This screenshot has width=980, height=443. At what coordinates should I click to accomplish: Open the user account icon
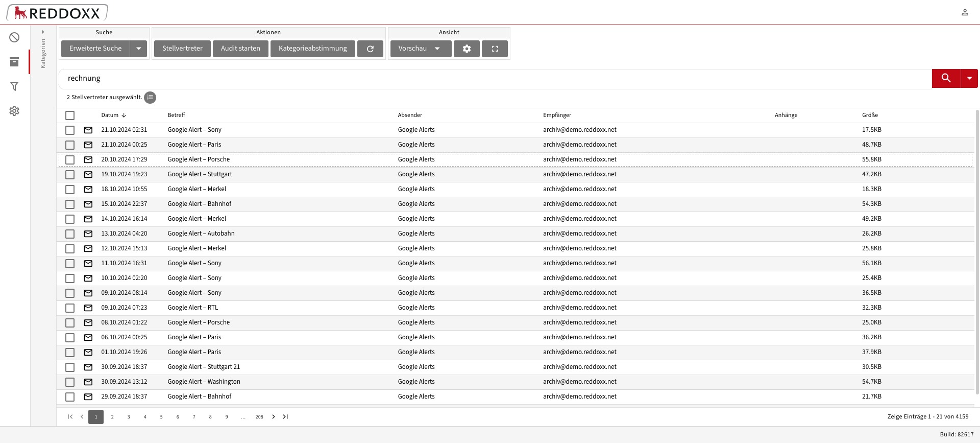coord(965,12)
